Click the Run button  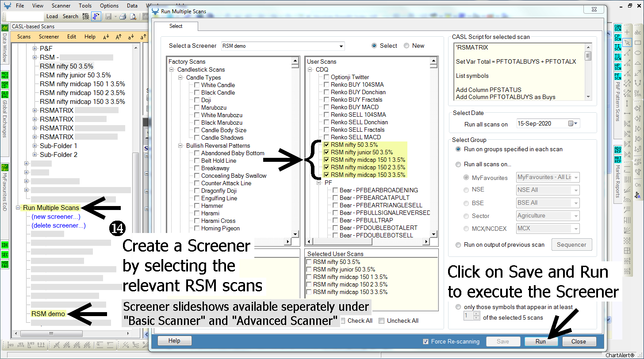pyautogui.click(x=540, y=341)
